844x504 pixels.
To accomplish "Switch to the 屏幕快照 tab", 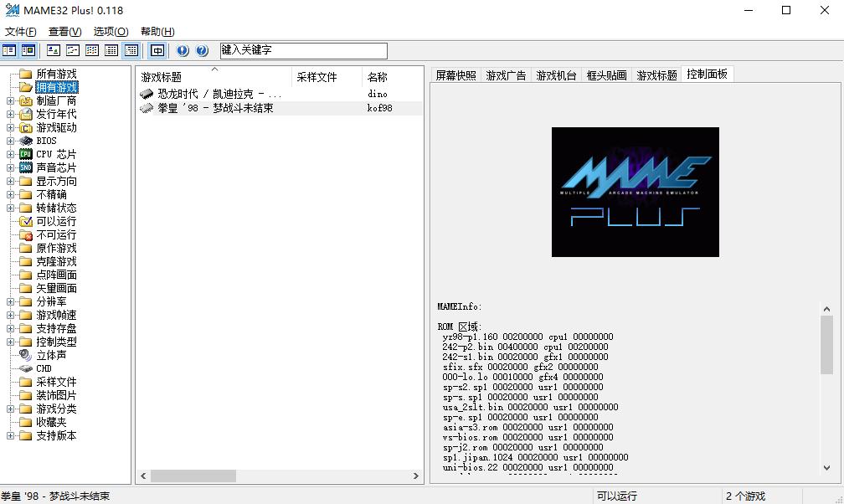I will pos(455,75).
